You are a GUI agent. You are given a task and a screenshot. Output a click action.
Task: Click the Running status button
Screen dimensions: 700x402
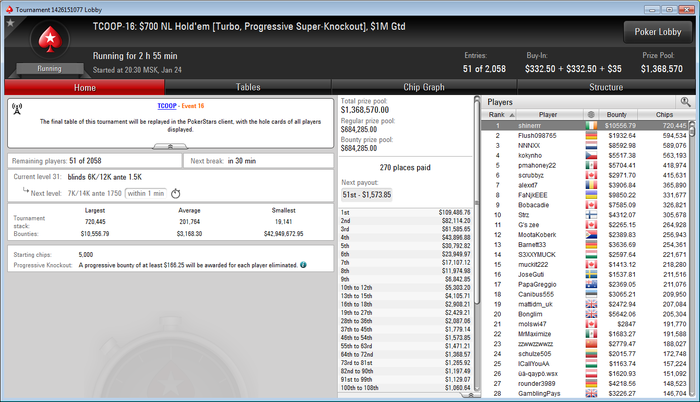tap(50, 69)
